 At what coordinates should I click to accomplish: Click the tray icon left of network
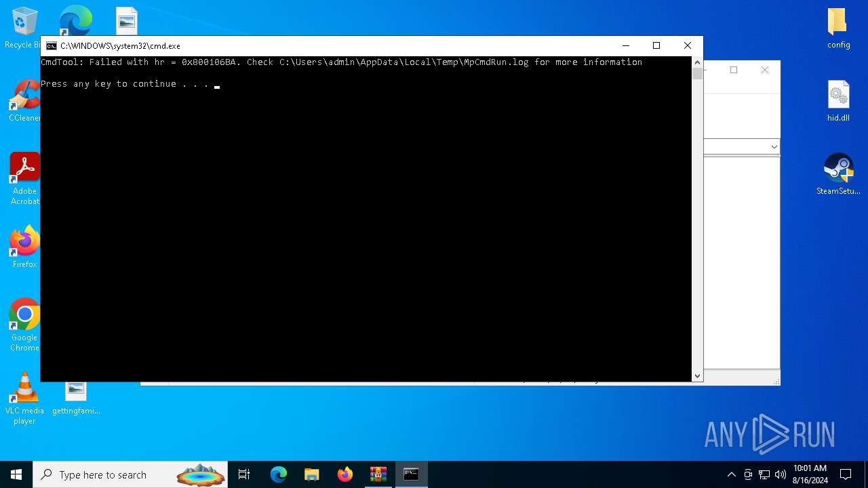click(x=748, y=474)
